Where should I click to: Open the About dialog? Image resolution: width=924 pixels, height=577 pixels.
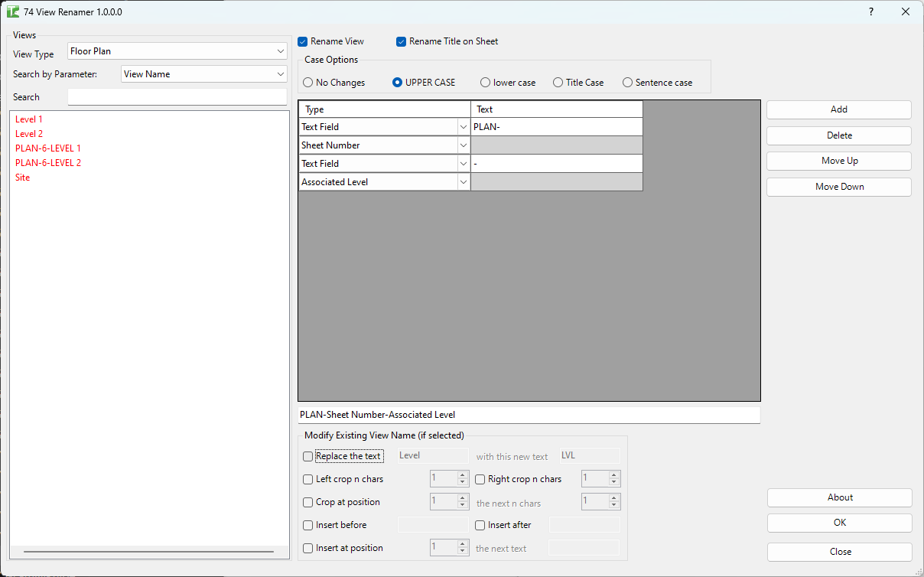click(839, 497)
